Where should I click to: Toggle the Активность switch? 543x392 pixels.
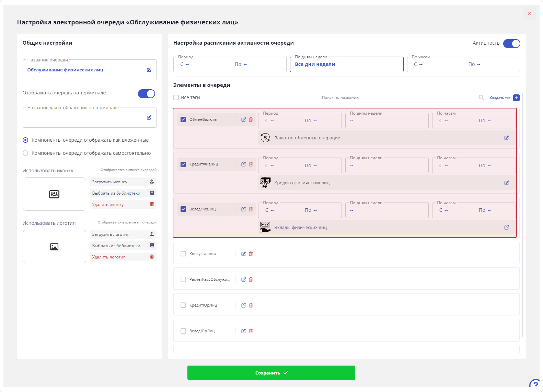point(511,44)
